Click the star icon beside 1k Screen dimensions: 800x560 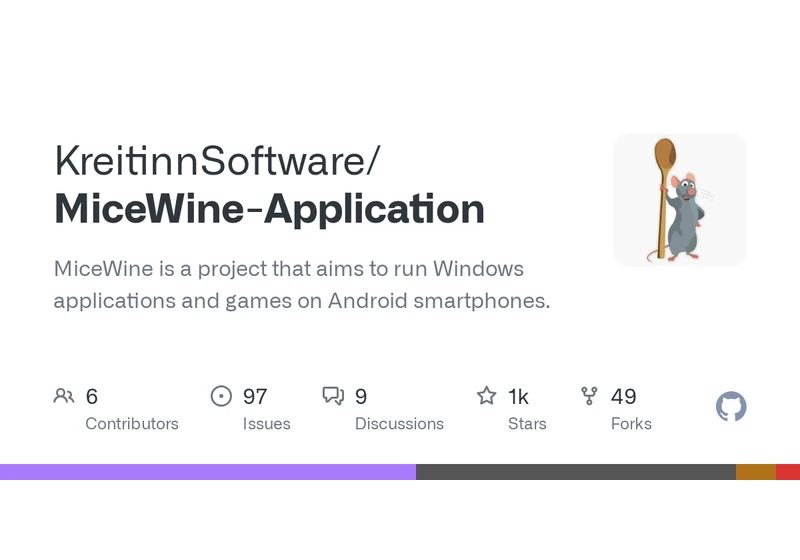point(486,396)
